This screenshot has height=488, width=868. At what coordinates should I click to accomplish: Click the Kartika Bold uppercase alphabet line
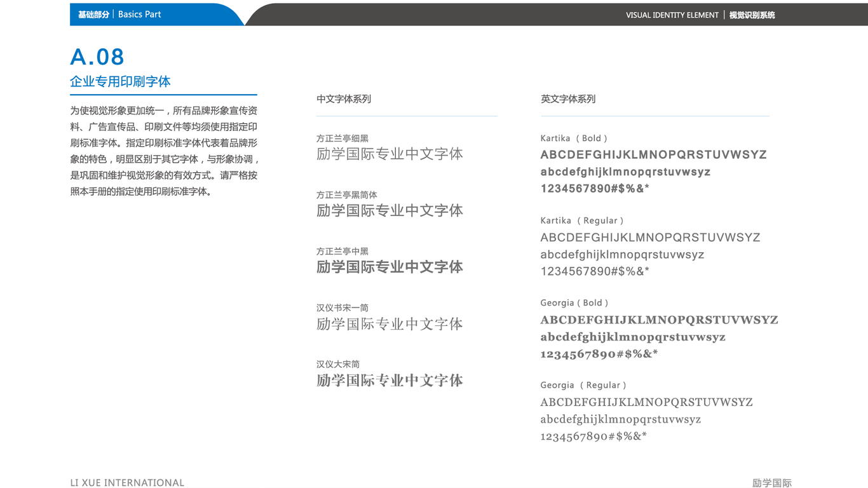click(654, 155)
